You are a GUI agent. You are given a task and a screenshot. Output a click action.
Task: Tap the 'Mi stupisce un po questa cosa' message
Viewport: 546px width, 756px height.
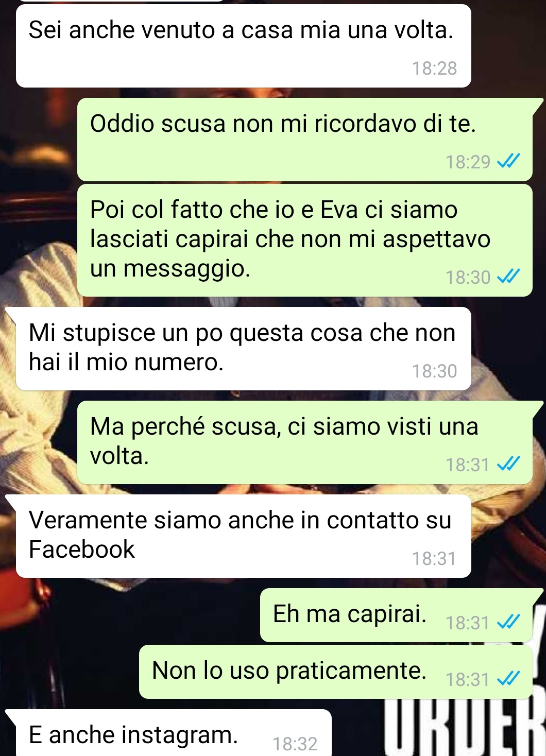(x=244, y=349)
